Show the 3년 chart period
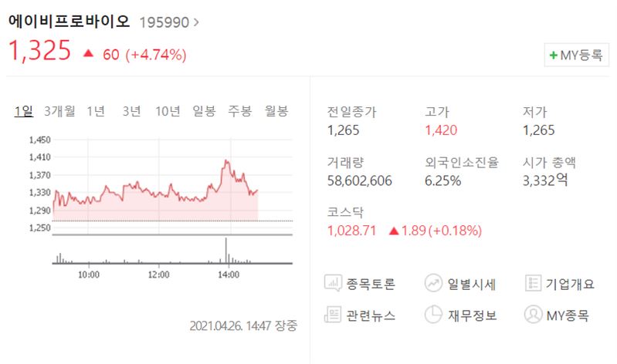Viewport: 617px width, 364px height. pyautogui.click(x=131, y=111)
